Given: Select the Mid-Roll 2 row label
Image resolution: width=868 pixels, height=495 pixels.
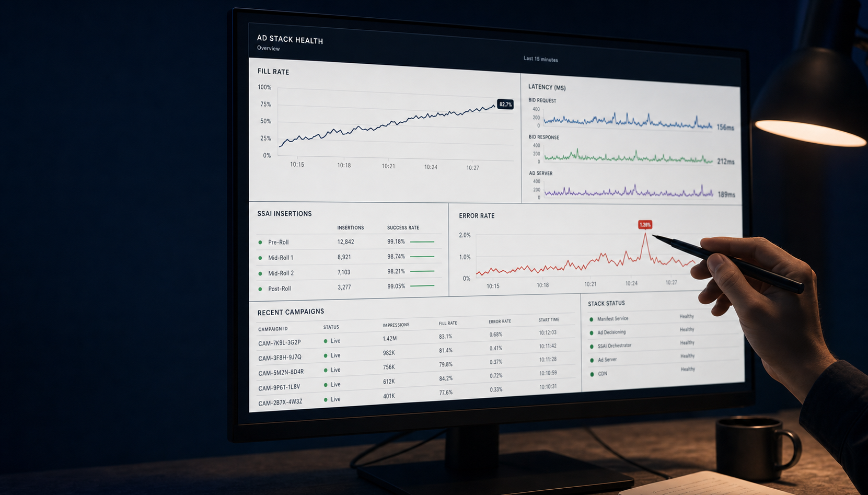Looking at the screenshot, I should pos(281,273).
